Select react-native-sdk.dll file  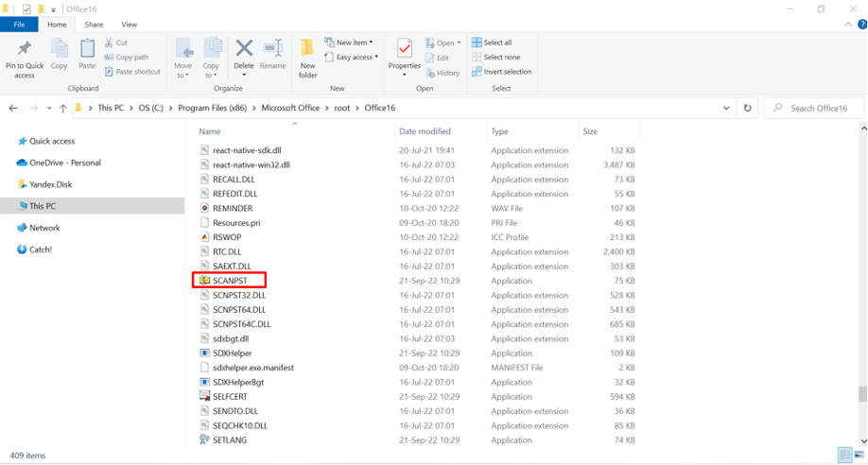click(247, 150)
